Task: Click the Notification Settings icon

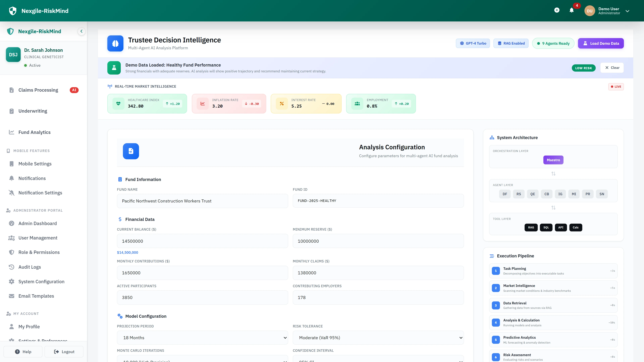Action: pos(12,193)
